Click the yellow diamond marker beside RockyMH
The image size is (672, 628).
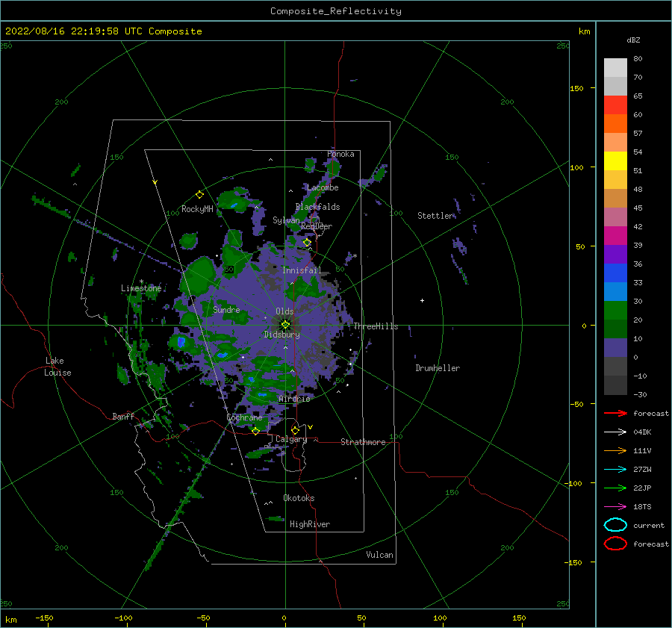click(x=199, y=195)
